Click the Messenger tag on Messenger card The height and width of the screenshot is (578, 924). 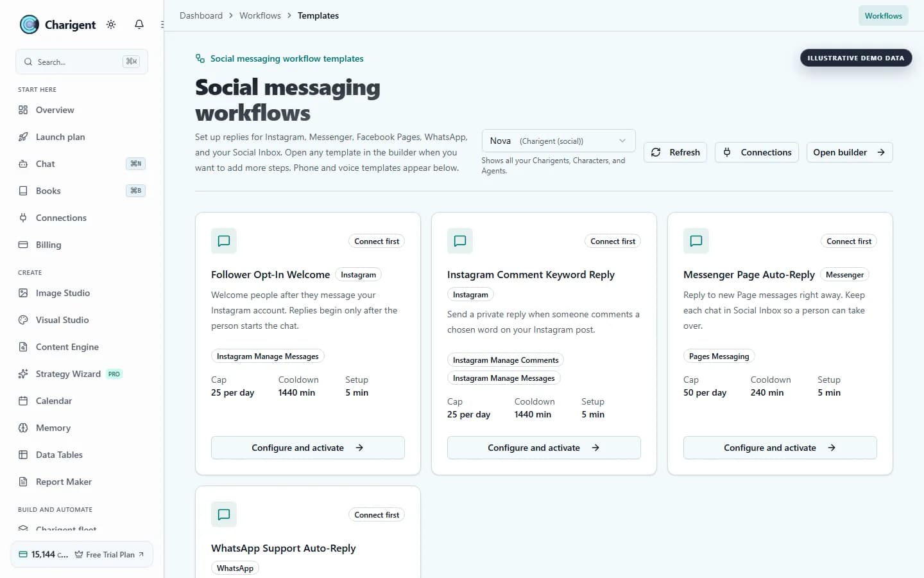click(844, 275)
